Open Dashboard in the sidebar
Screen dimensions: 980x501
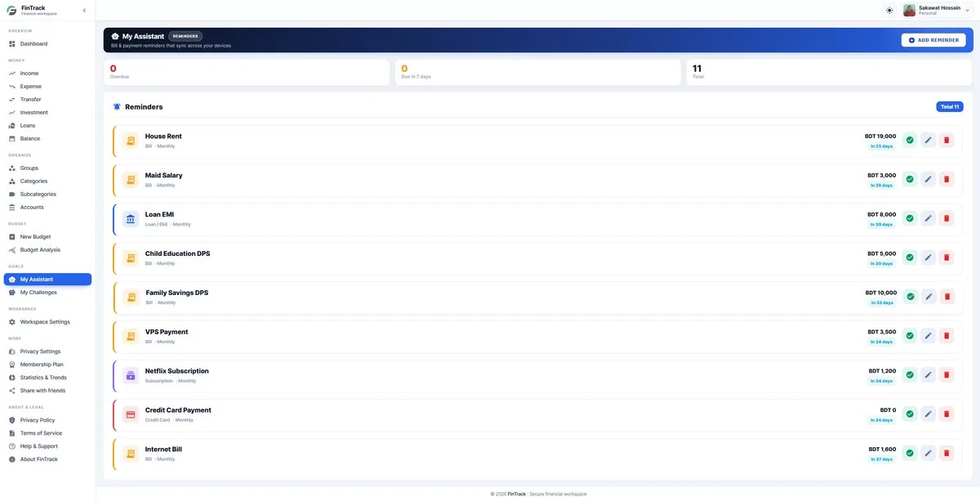pos(47,44)
